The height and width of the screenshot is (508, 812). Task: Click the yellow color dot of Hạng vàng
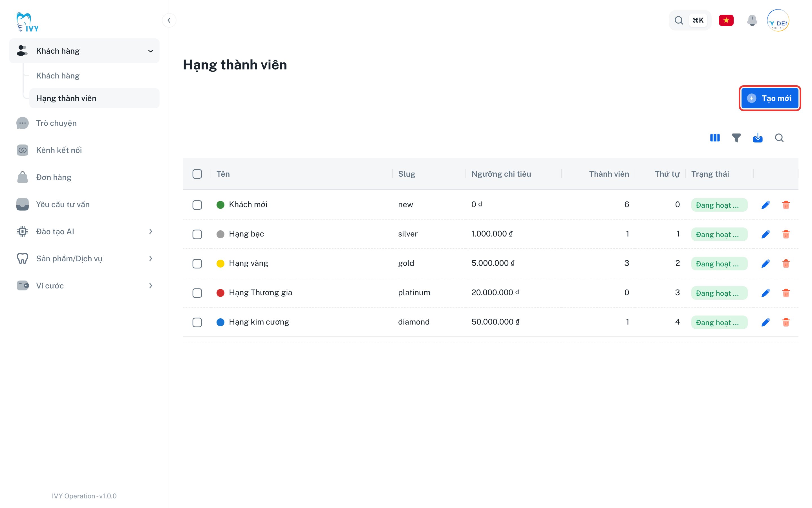click(x=220, y=264)
